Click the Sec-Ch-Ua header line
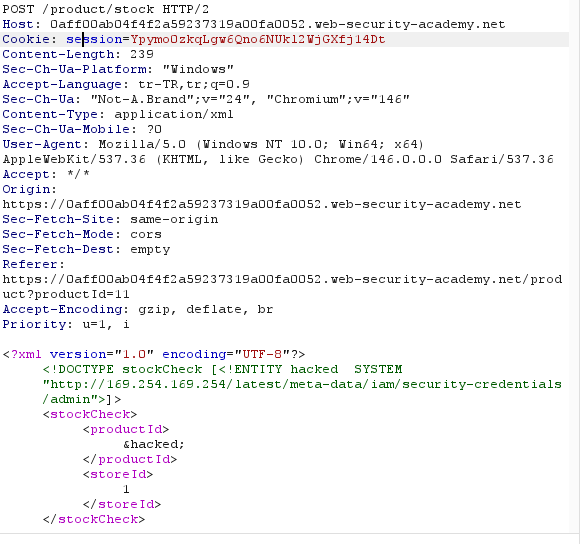 click(206, 99)
